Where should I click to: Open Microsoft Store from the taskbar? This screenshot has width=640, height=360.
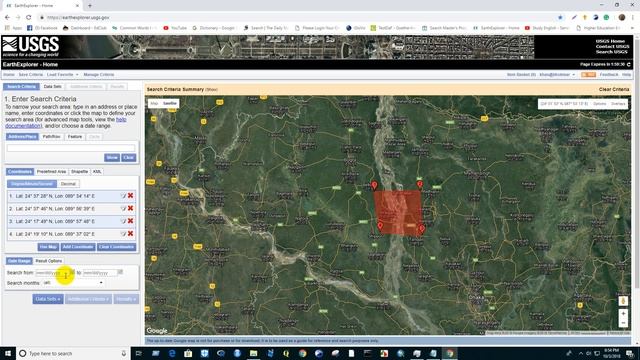point(188,353)
